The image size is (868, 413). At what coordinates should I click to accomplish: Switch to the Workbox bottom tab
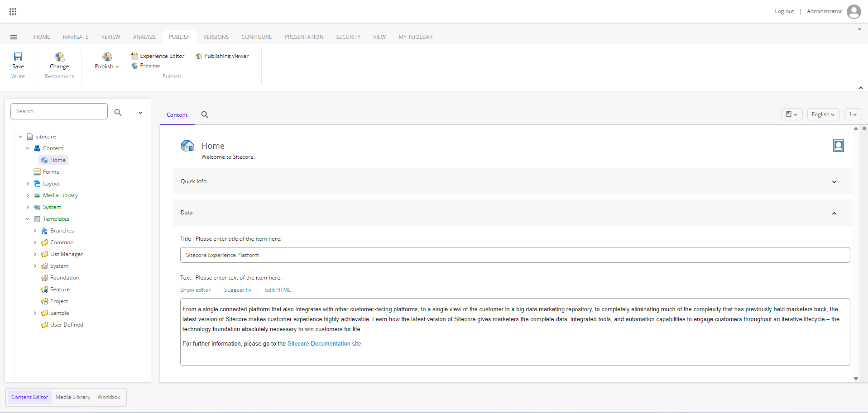[109, 397]
